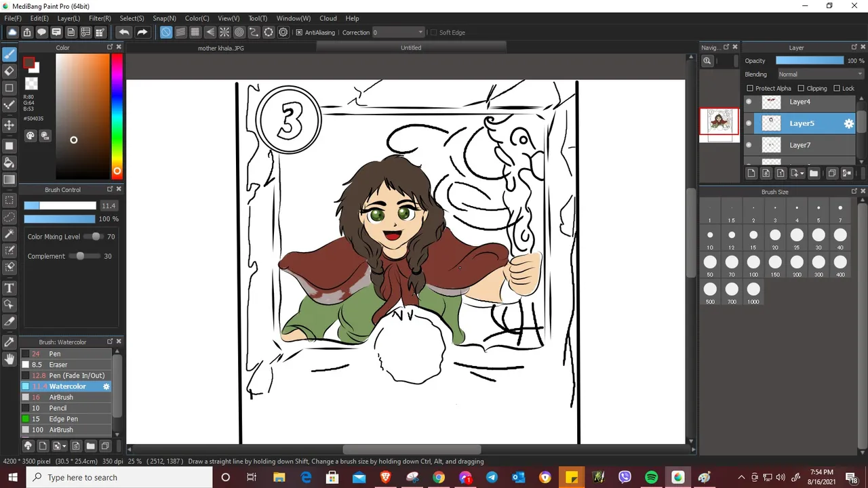This screenshot has width=868, height=488.
Task: Open the Correction value dropdown
Action: (x=398, y=33)
